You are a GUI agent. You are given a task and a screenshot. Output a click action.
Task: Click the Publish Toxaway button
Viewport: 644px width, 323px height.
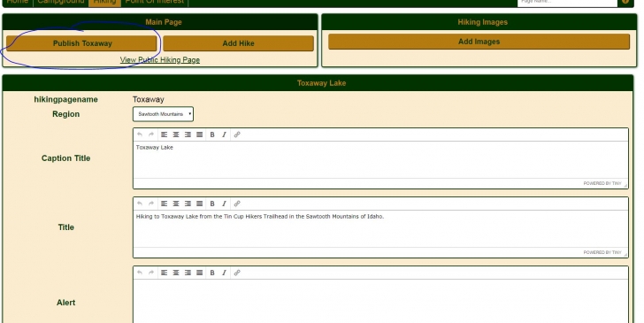tap(81, 43)
